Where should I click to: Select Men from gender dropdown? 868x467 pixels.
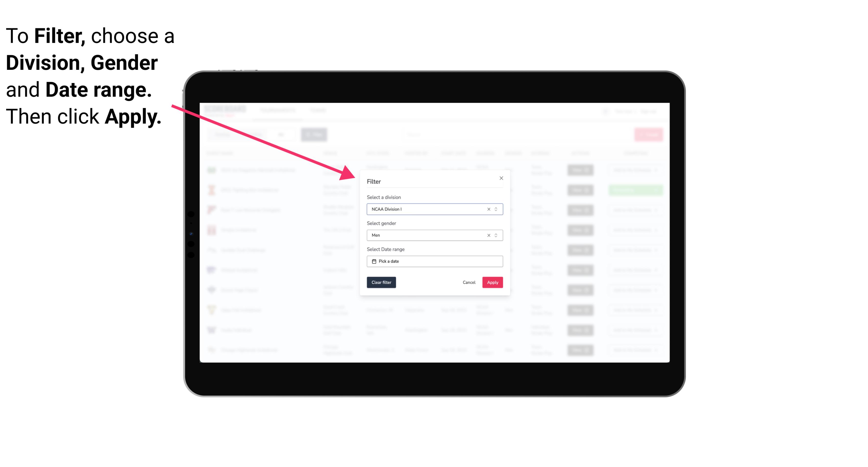[434, 235]
